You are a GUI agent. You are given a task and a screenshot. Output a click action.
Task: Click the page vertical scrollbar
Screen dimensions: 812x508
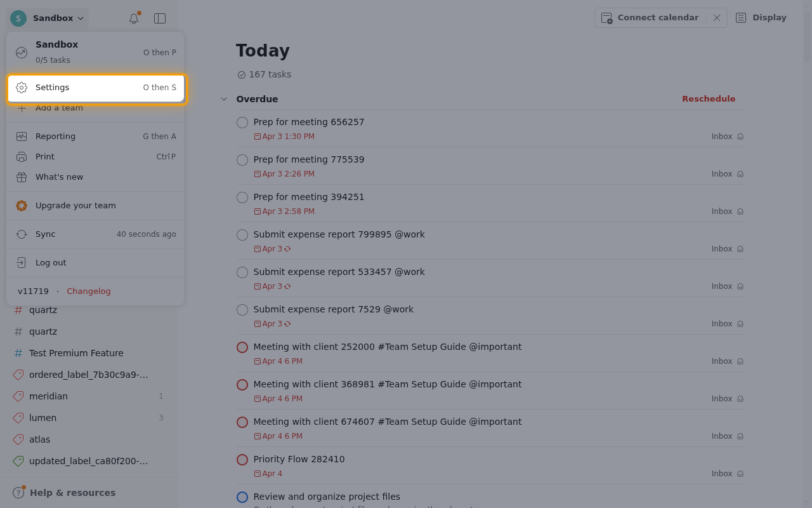(807, 37)
